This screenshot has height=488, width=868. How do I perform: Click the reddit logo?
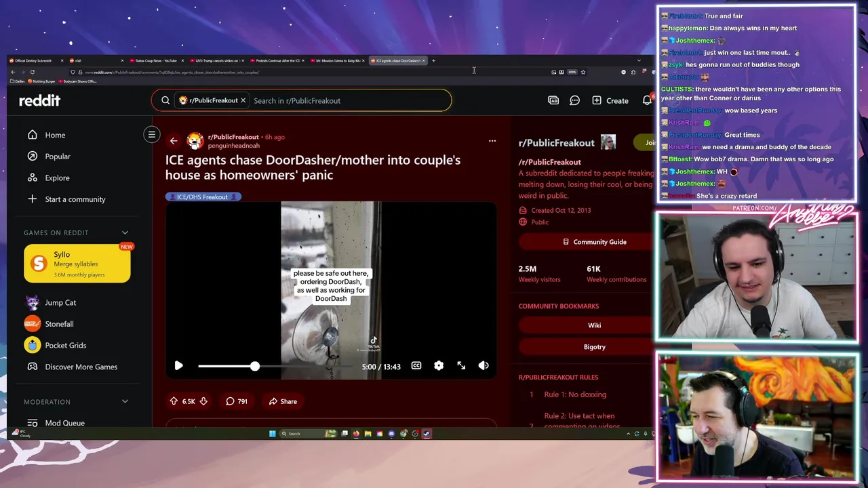[39, 100]
